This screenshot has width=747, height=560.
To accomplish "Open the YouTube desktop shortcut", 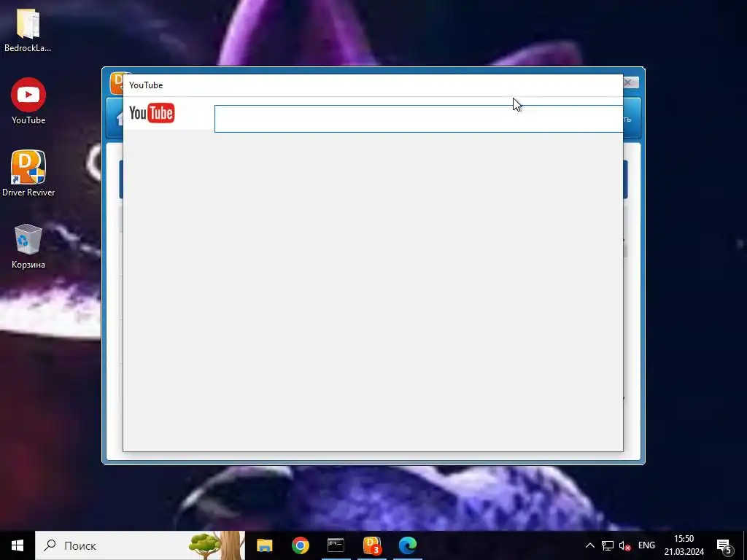I will click(x=28, y=101).
